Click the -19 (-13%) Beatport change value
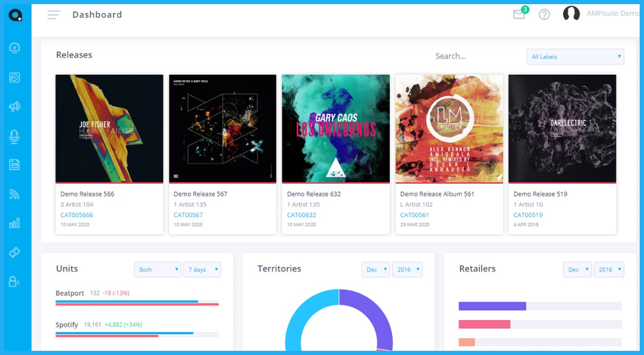Image resolution: width=644 pixels, height=355 pixels. pyautogui.click(x=116, y=293)
